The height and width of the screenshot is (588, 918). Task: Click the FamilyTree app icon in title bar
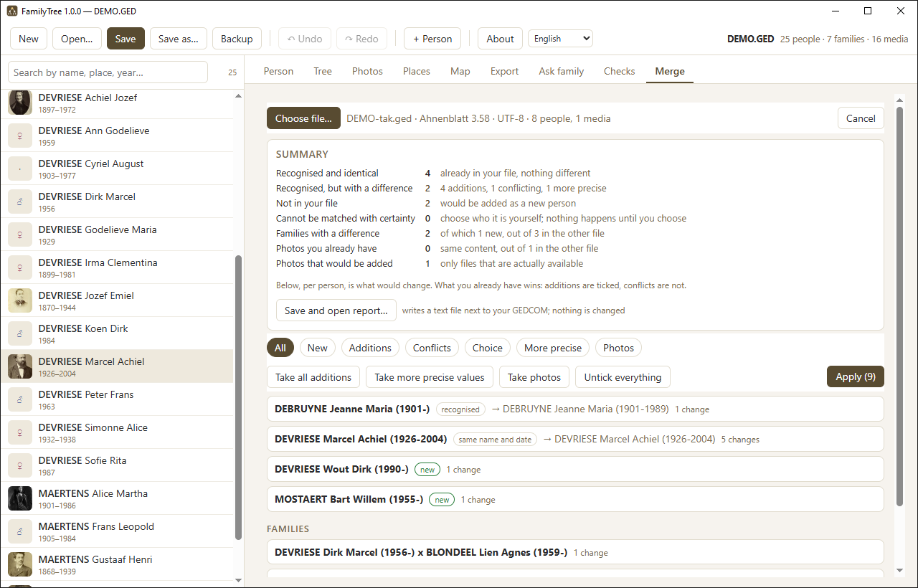[x=12, y=11]
